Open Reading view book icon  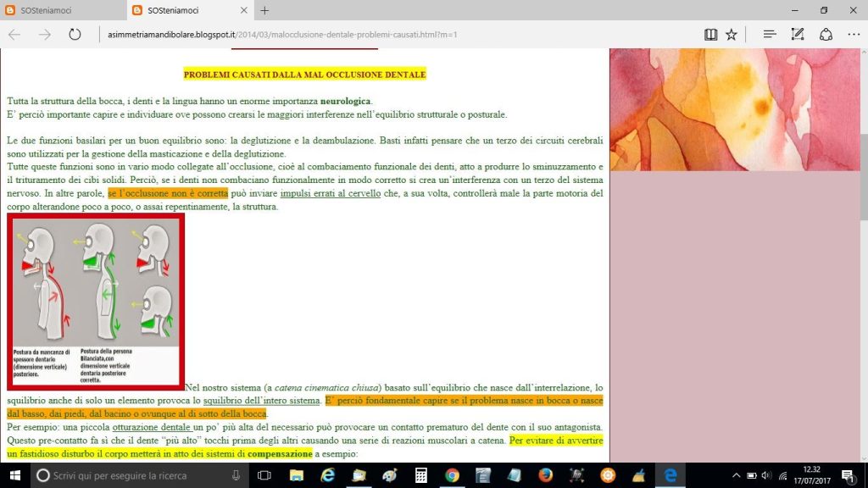(709, 35)
